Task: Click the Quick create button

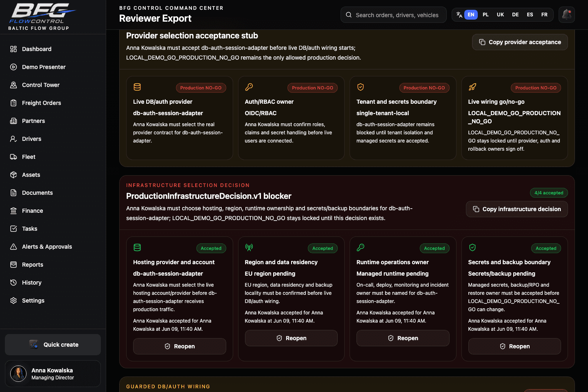Action: pyautogui.click(x=53, y=345)
